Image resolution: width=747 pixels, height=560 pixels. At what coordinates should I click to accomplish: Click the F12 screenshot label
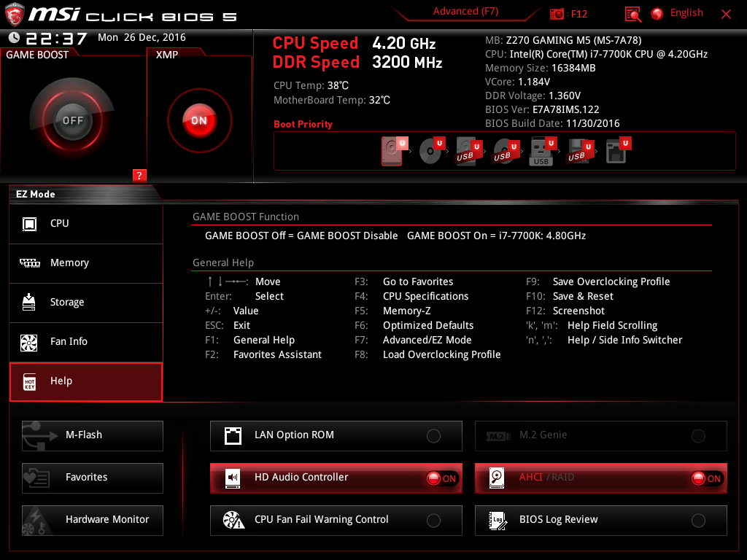[578, 15]
